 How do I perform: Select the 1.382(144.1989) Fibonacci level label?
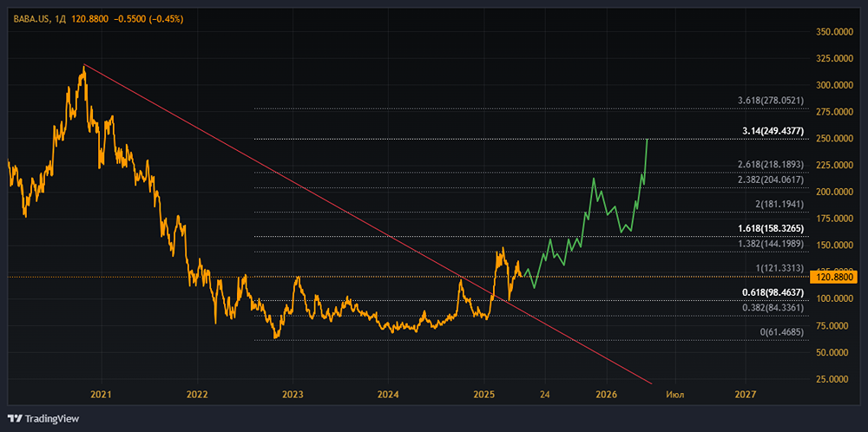771,244
